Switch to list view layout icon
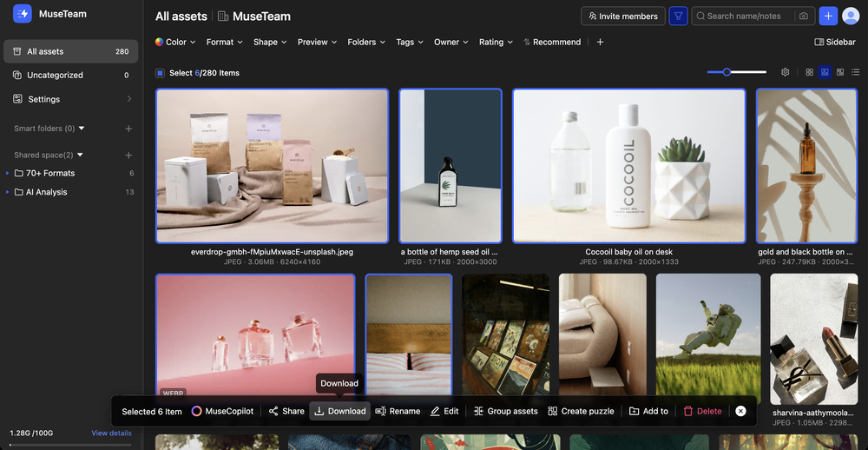Screen dimensions: 868x450 coord(856,72)
